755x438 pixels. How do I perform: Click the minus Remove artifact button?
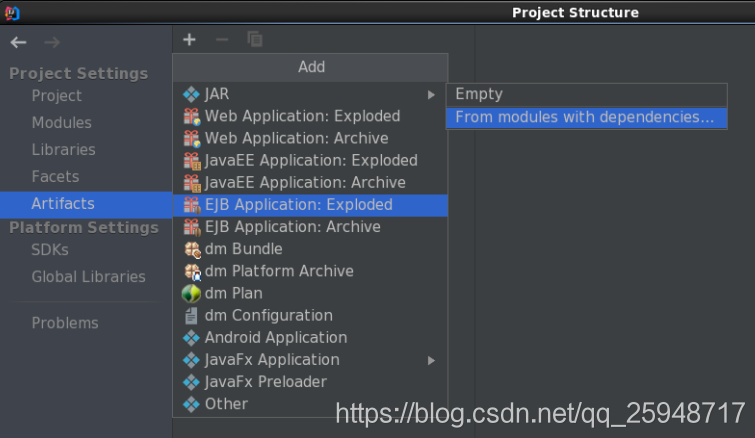click(x=221, y=39)
